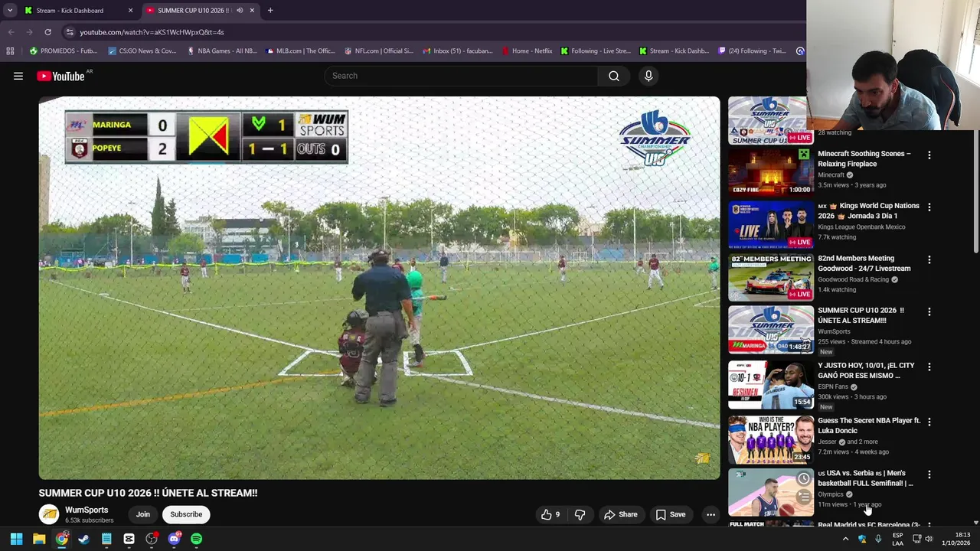Screen dimensions: 980x551
Task: Open WumSports channel name link
Action: coord(87,510)
